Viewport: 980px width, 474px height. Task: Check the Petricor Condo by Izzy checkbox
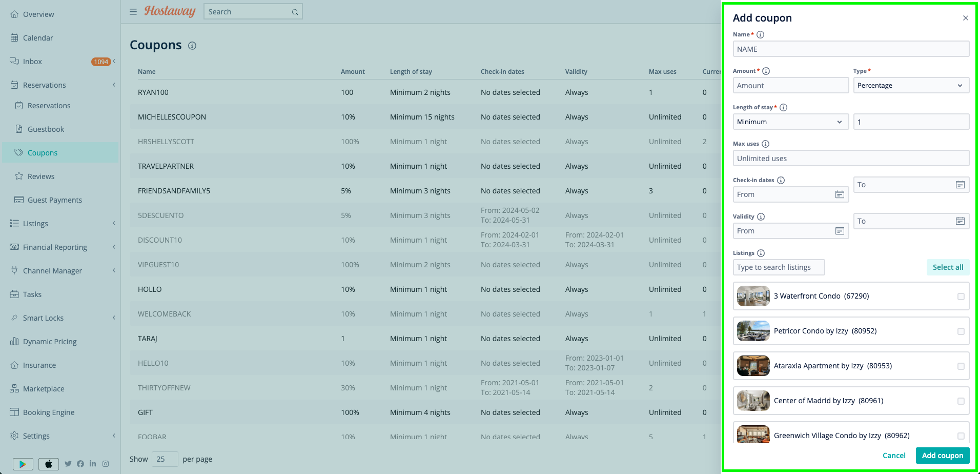pos(961,331)
